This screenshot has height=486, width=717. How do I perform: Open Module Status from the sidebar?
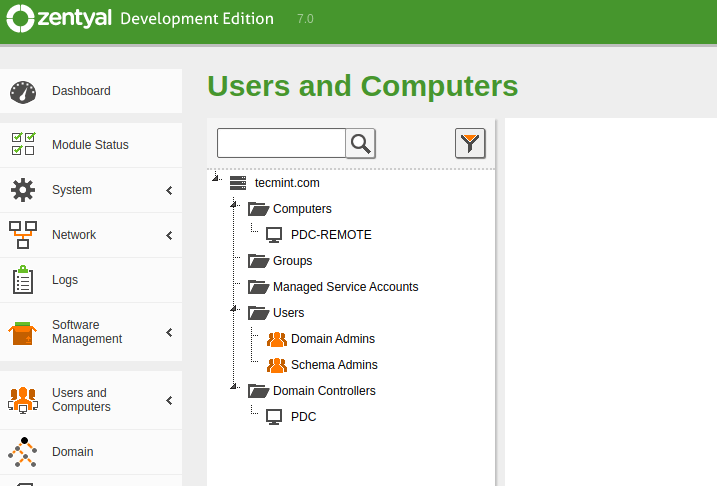pyautogui.click(x=91, y=145)
